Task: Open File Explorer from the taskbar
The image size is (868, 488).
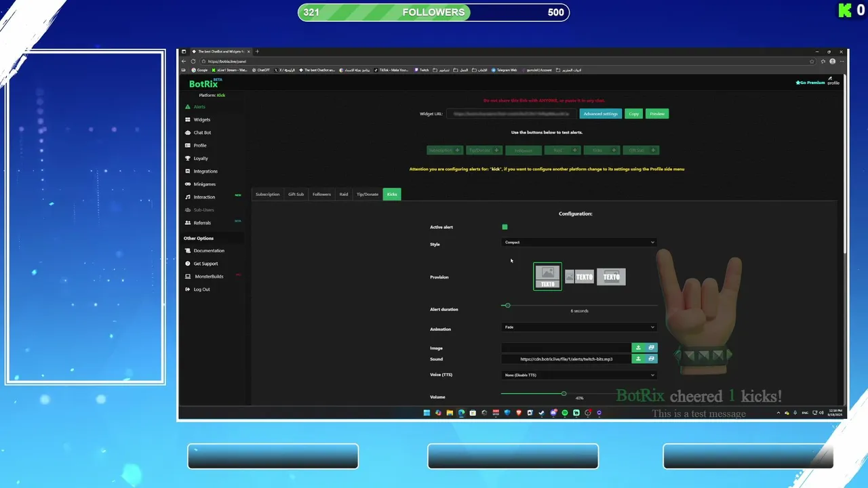Action: point(450,413)
